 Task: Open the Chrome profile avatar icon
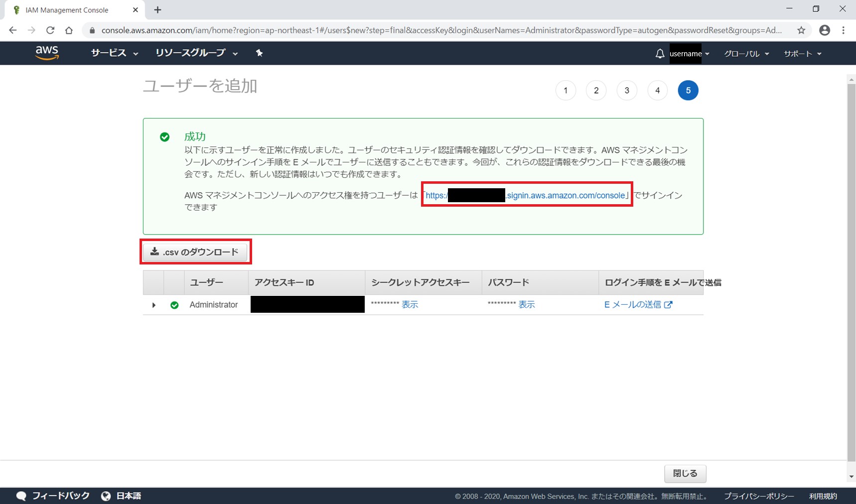(x=825, y=30)
